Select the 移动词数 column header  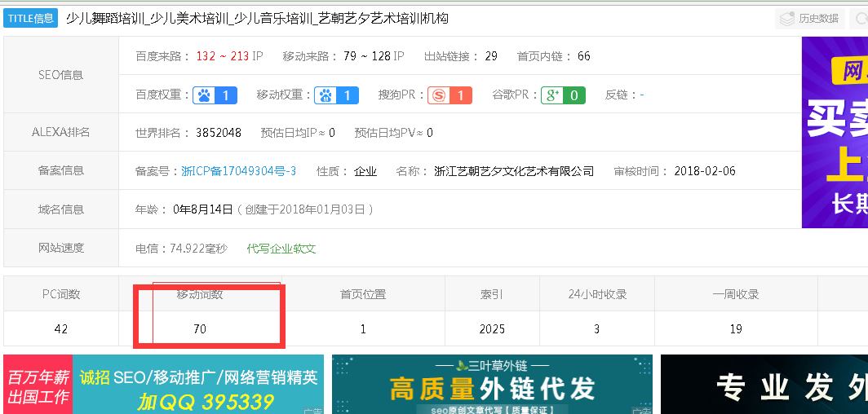pos(200,294)
